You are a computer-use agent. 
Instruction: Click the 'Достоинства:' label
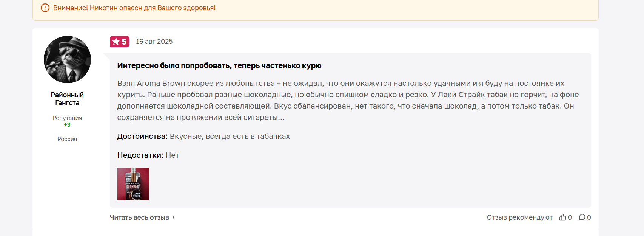click(x=142, y=136)
